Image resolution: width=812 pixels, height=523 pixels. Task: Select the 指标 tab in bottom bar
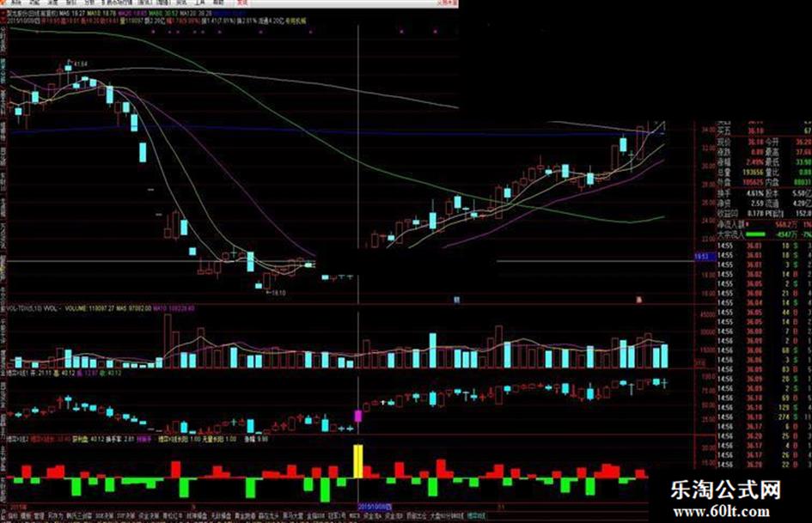(11, 516)
